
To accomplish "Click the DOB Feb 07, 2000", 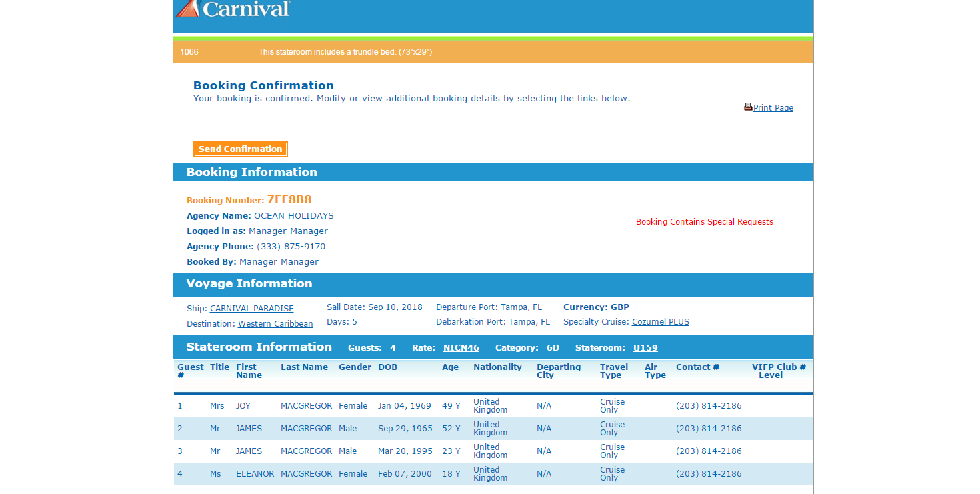I will (405, 474).
